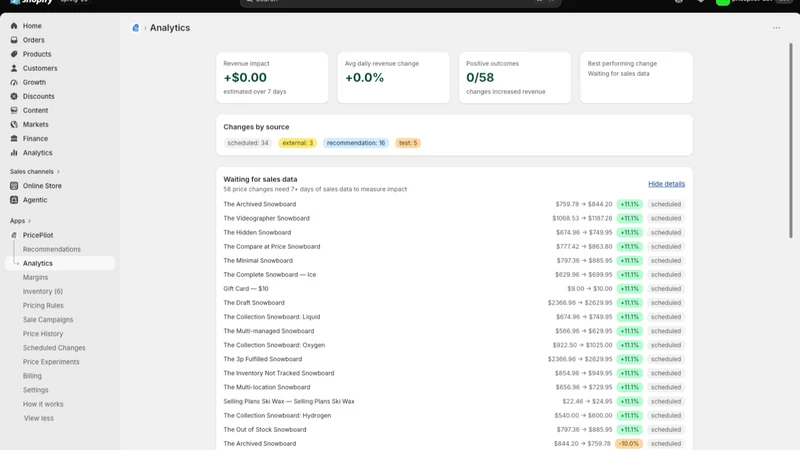Expand the Apps section chevron
This screenshot has height=450, width=800.
pos(29,221)
